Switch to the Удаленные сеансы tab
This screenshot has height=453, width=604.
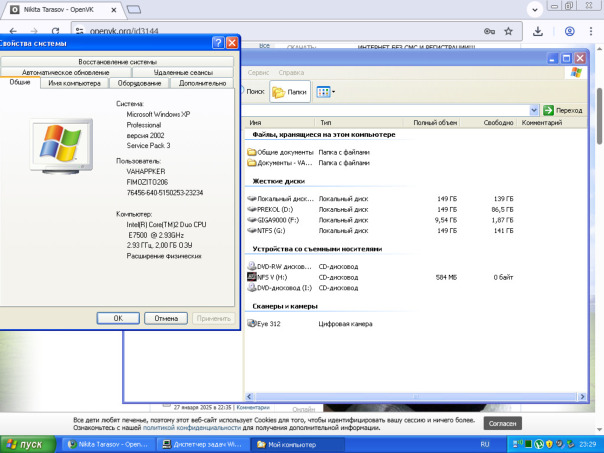pos(183,72)
